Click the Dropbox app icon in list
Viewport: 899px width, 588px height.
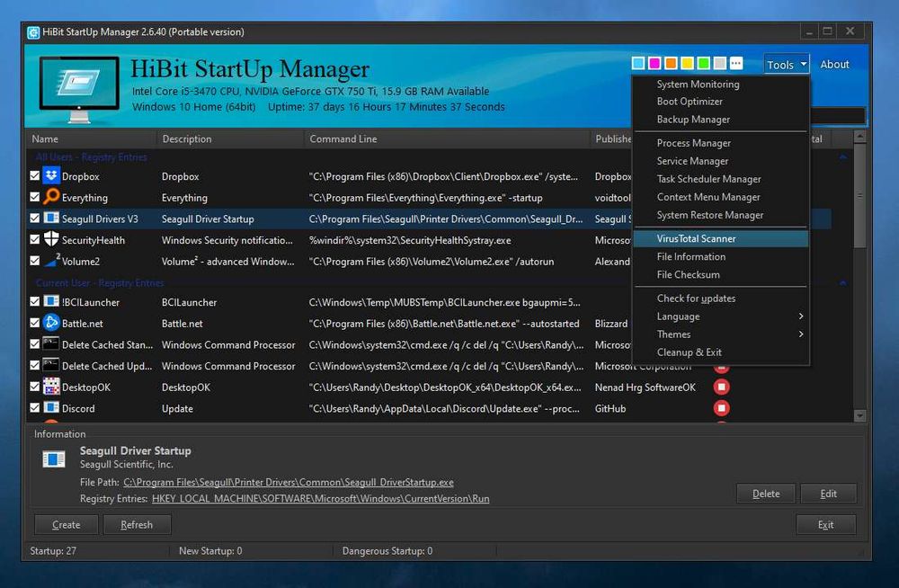51,175
